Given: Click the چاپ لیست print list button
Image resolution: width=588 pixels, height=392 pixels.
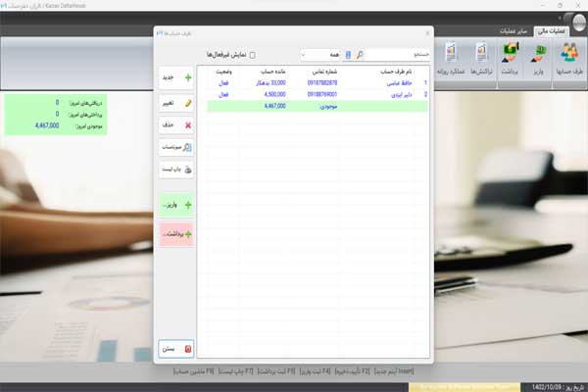Looking at the screenshot, I should pyautogui.click(x=175, y=170).
